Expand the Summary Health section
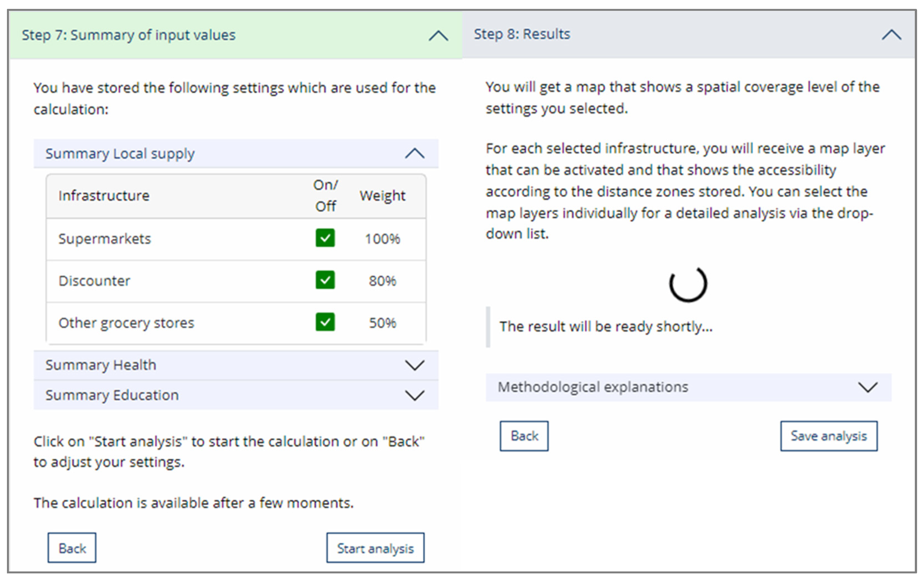This screenshot has width=924, height=582. point(414,365)
